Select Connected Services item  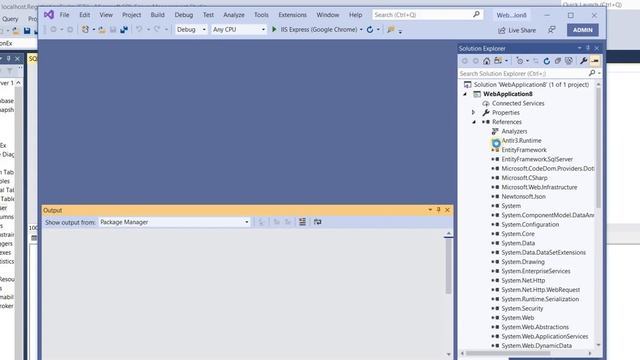[513, 103]
